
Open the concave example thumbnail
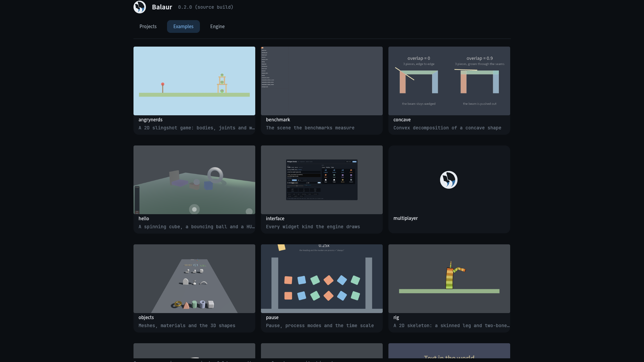pyautogui.click(x=449, y=81)
